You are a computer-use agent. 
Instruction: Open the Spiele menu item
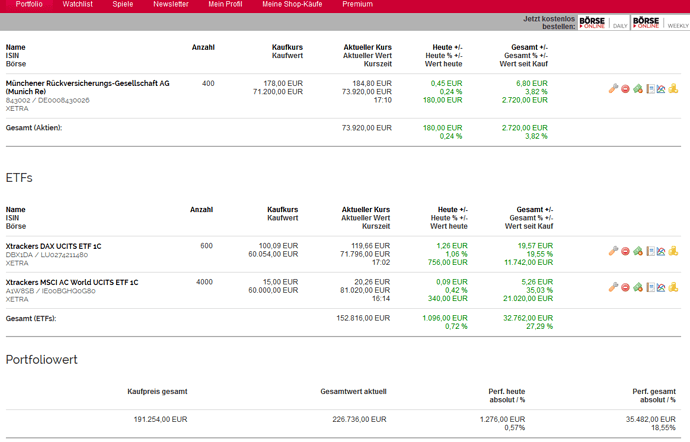tap(123, 4)
